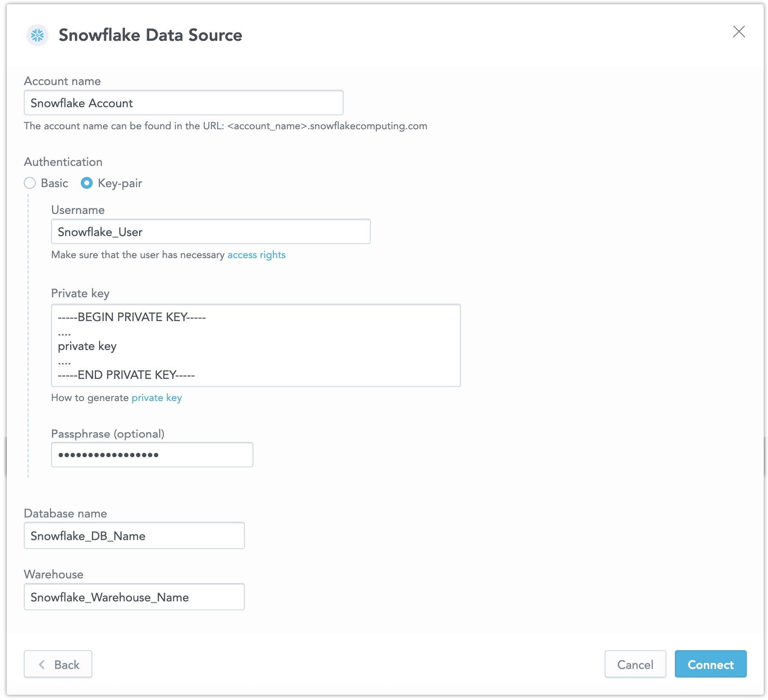This screenshot has height=700, width=768.
Task: Click the Snowflake logo icon
Action: (x=37, y=36)
